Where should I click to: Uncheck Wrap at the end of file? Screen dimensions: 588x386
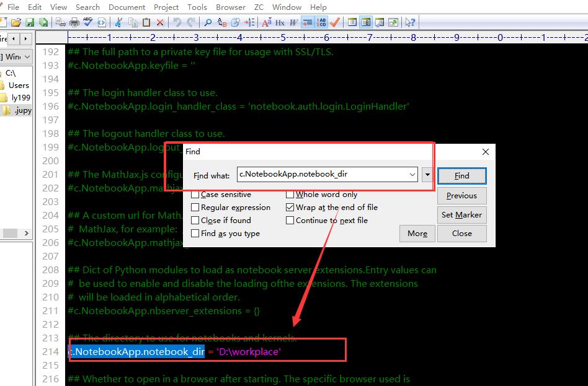(290, 208)
